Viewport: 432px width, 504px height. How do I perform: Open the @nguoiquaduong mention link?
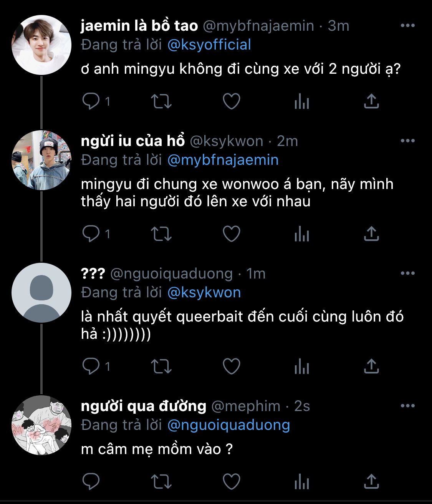coord(229,425)
